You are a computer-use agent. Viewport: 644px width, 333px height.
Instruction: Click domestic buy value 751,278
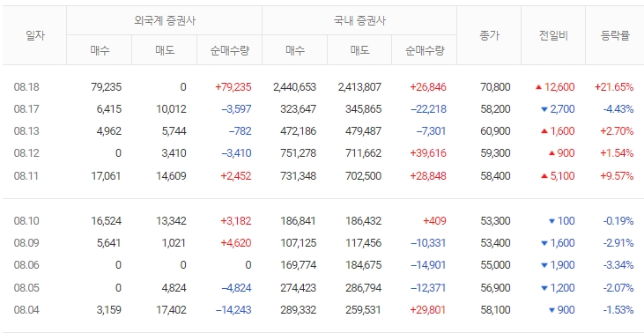click(298, 153)
